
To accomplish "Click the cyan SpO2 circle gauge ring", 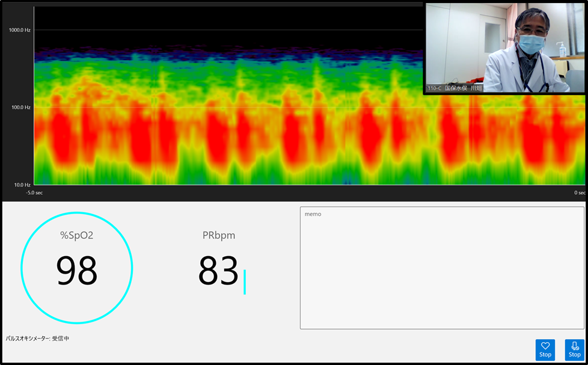I will (21, 268).
